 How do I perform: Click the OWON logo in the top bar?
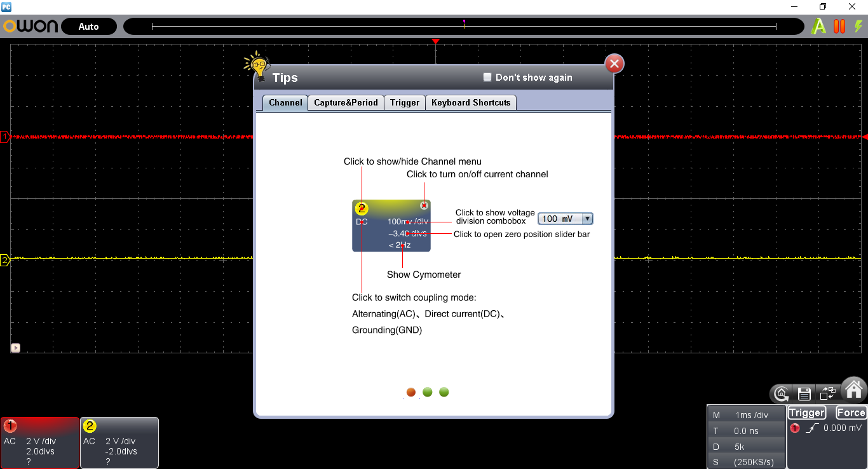click(x=31, y=26)
